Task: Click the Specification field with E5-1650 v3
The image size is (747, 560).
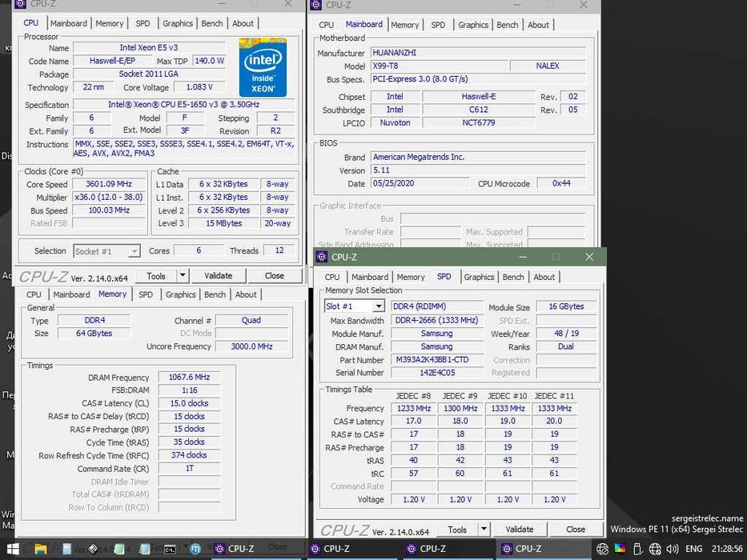Action: pos(184,104)
